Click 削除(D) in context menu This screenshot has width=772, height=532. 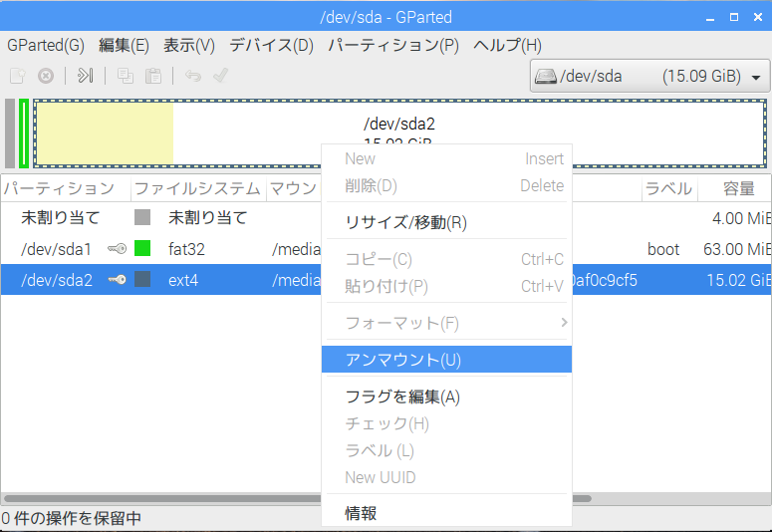point(446,185)
